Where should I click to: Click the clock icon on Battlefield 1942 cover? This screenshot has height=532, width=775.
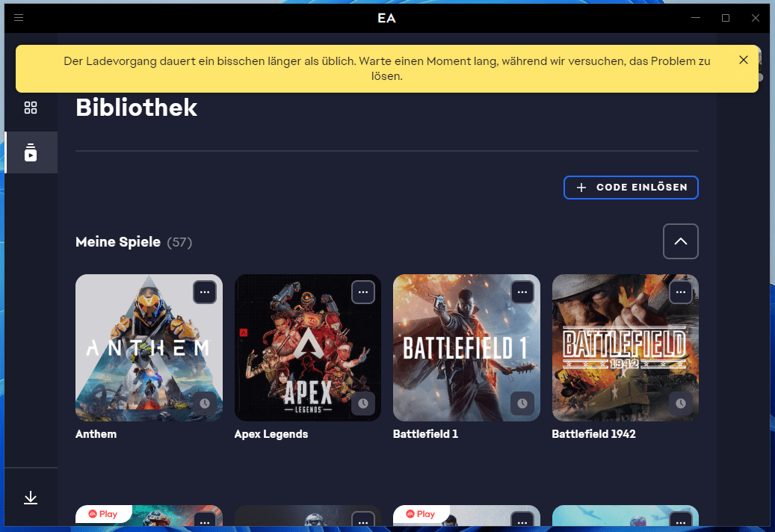click(681, 403)
